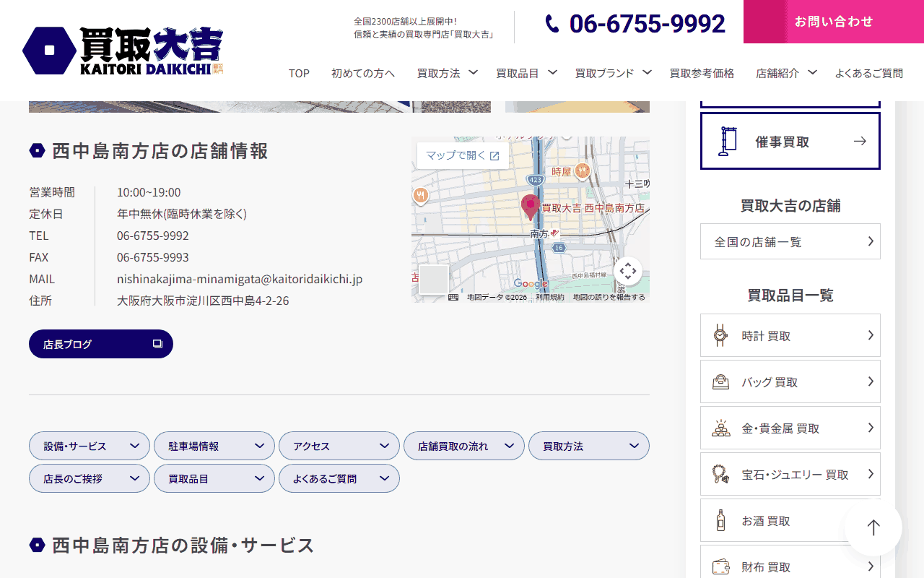Screen dimensions: 924x578
Task: Click the scroll-to-top arrow button
Action: point(873,527)
